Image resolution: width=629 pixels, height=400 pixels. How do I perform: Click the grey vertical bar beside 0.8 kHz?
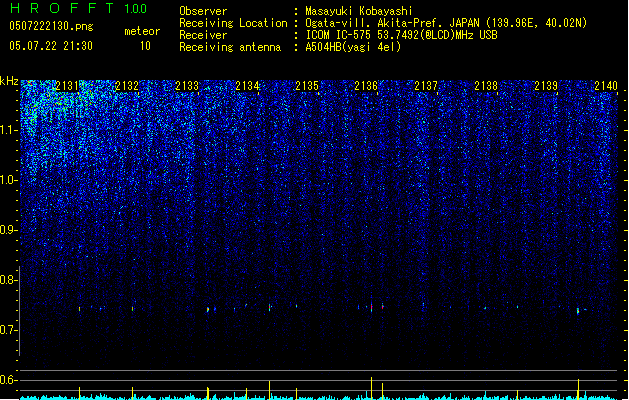(19, 310)
